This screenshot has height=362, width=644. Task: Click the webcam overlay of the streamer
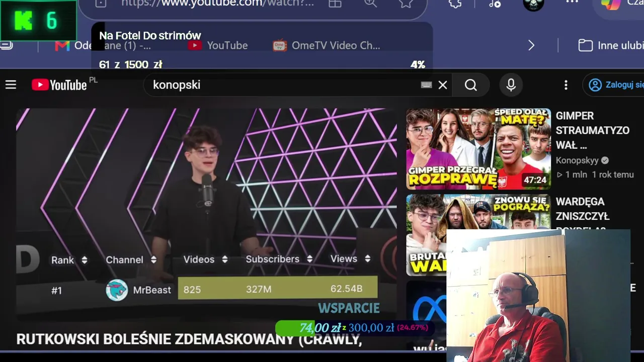(x=538, y=296)
